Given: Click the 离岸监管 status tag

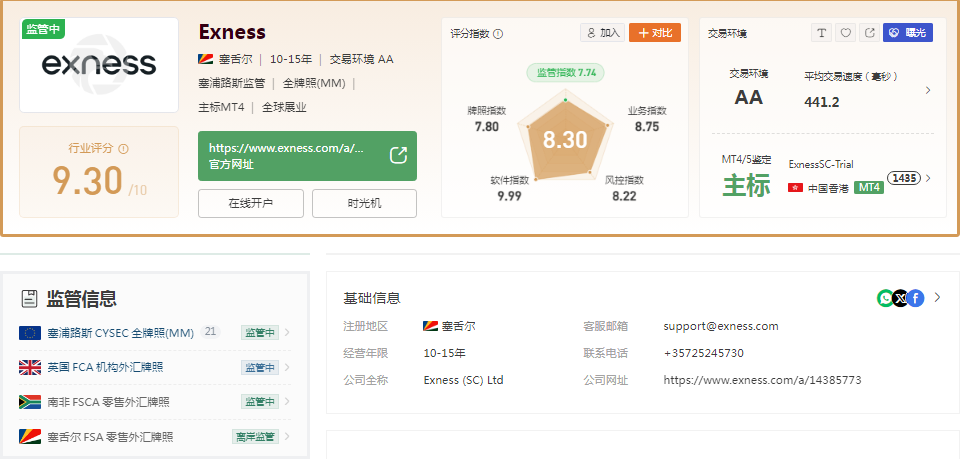Looking at the screenshot, I should 255,437.
